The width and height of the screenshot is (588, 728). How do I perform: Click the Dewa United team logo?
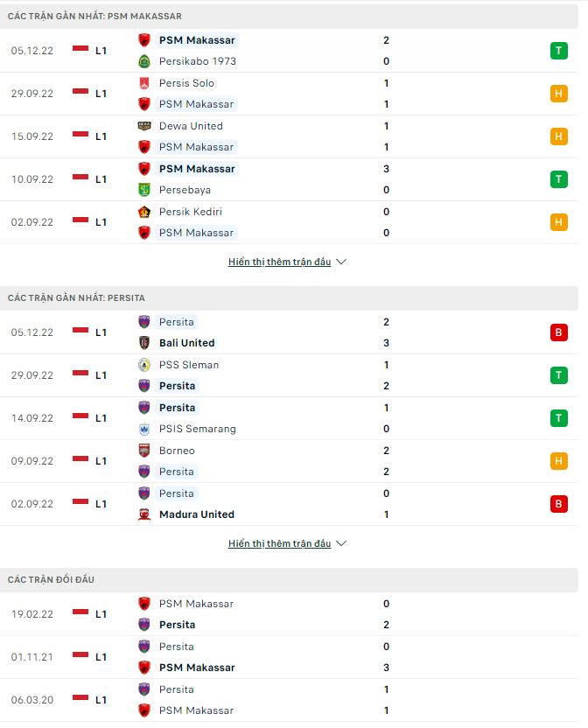144,126
